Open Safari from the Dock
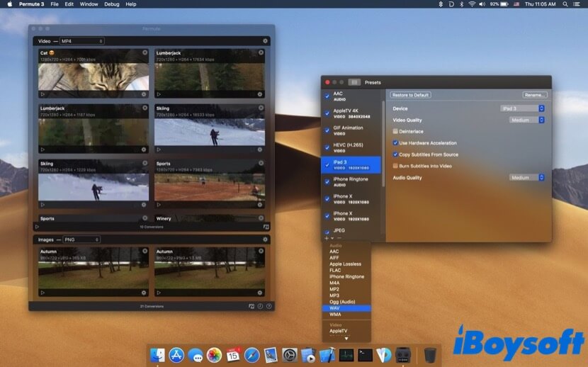This screenshot has height=367, width=588. [251, 354]
